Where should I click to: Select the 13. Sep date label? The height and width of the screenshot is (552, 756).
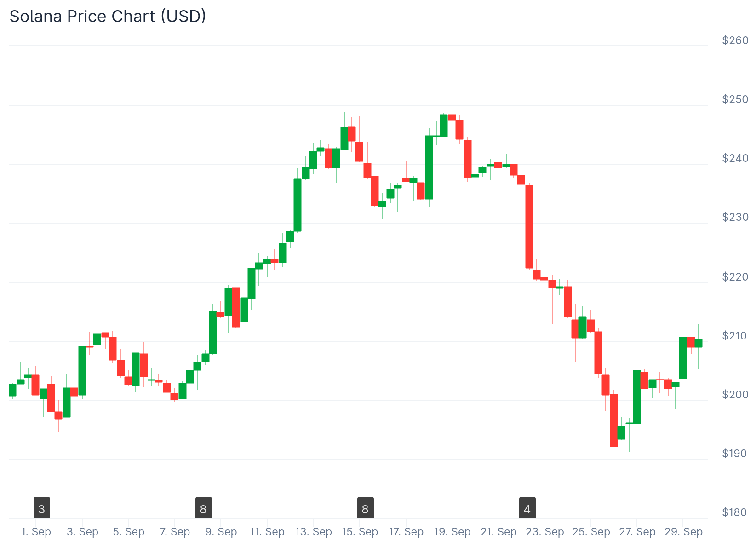click(313, 532)
